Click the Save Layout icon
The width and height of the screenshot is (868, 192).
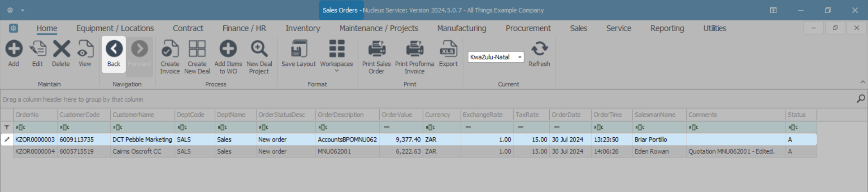[x=298, y=49]
